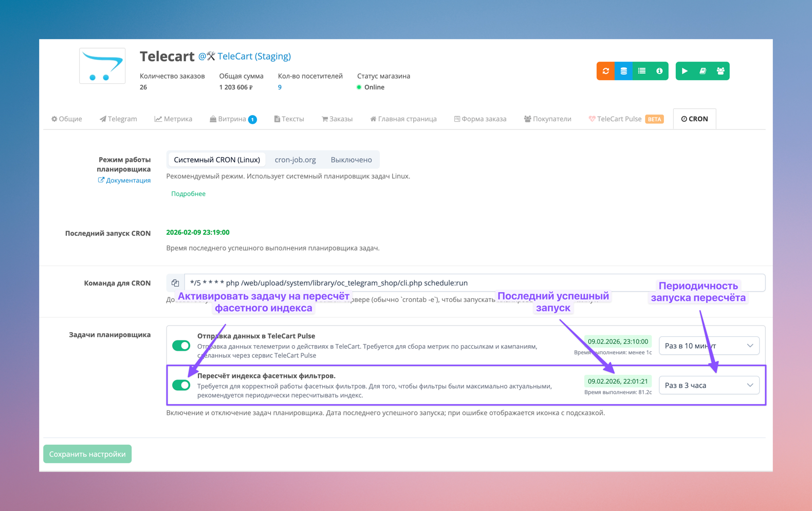812x511 pixels.
Task: Click the Сохранить настройки button
Action: (x=87, y=454)
